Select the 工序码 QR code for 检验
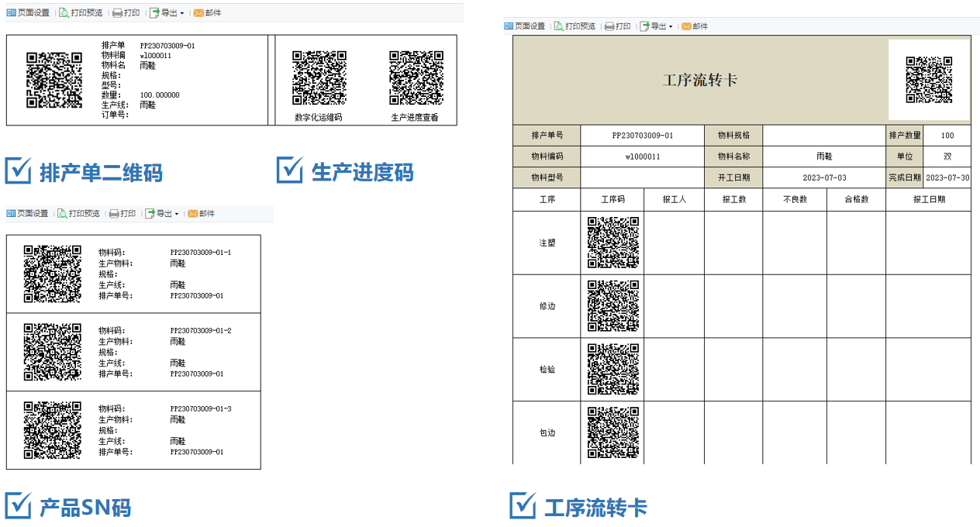The image size is (980, 527). 613,370
